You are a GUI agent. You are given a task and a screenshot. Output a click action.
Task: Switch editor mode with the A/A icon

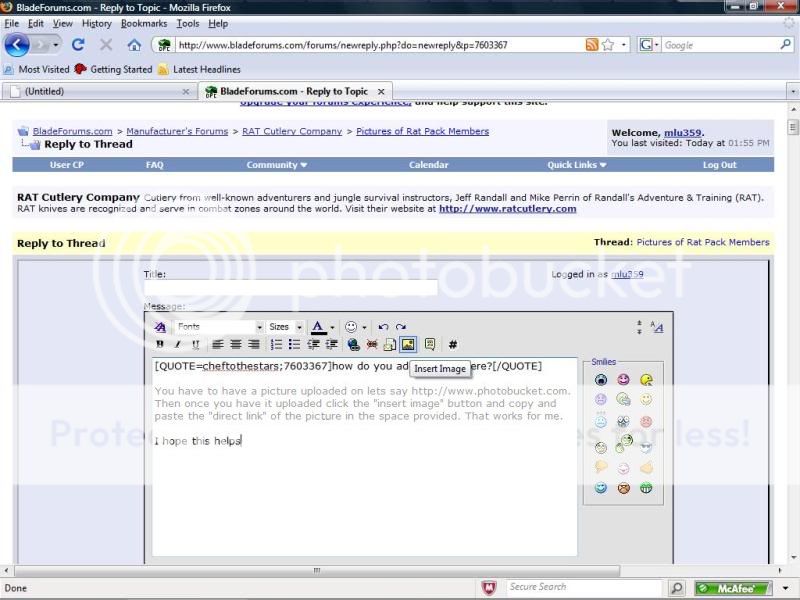(657, 327)
